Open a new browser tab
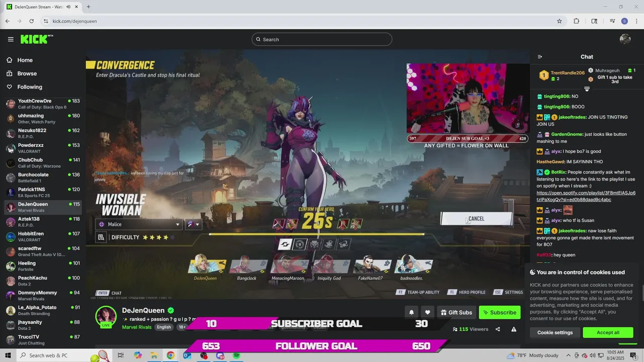The image size is (644, 362). pyautogui.click(x=88, y=7)
